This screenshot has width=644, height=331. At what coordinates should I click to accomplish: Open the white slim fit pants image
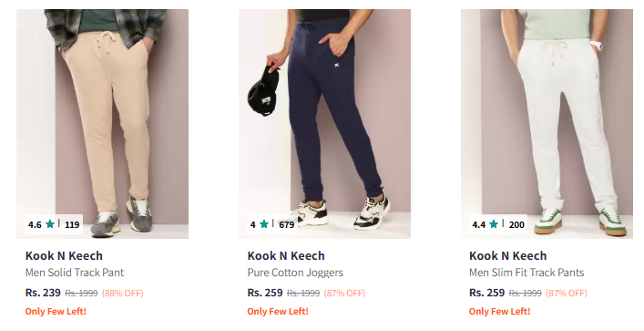coord(547,124)
